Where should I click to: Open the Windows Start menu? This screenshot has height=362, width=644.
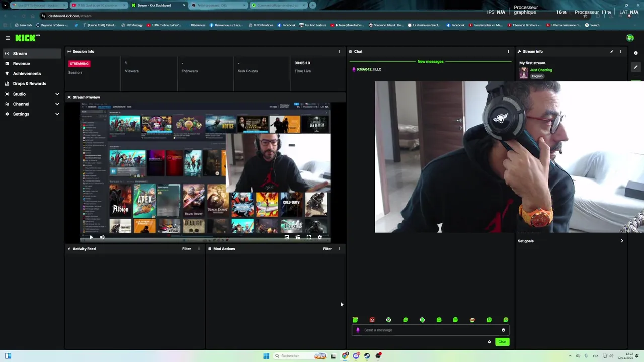[x=266, y=356]
